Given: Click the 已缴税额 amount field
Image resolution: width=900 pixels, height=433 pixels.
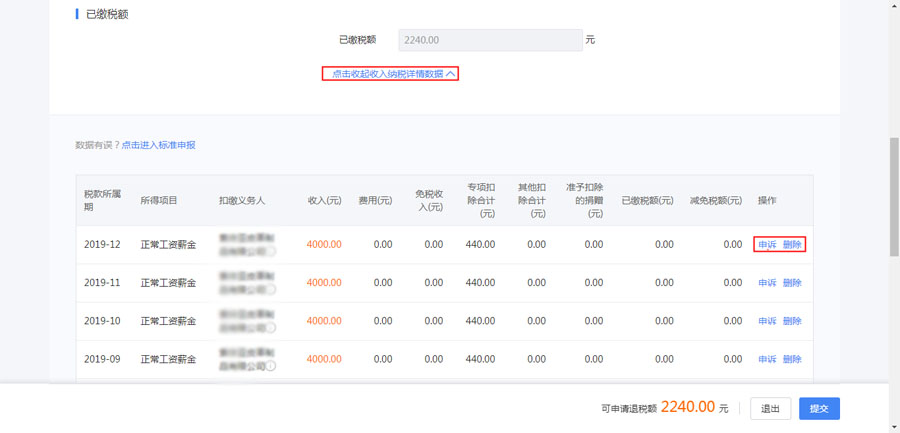Looking at the screenshot, I should (489, 40).
